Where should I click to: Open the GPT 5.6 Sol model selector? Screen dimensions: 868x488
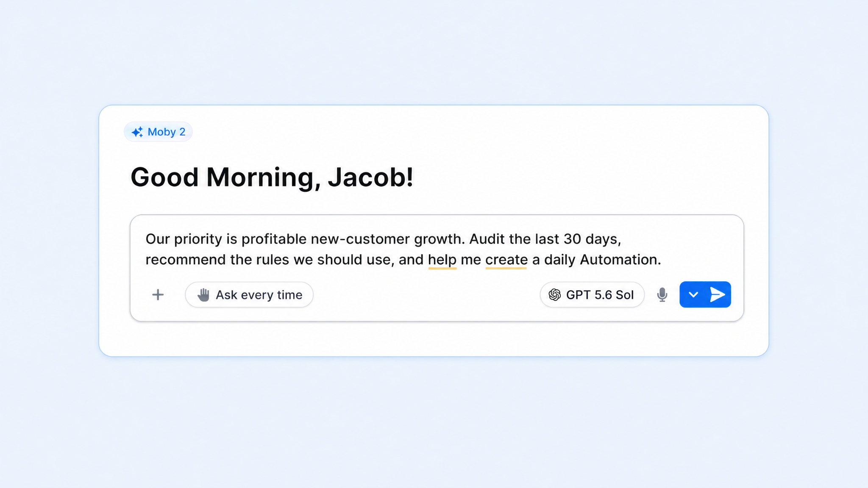592,294
